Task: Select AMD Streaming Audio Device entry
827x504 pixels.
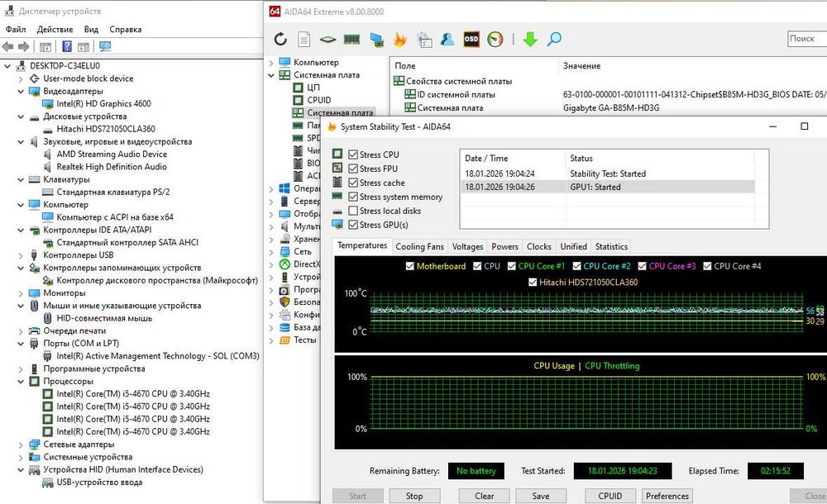Action: click(x=112, y=154)
